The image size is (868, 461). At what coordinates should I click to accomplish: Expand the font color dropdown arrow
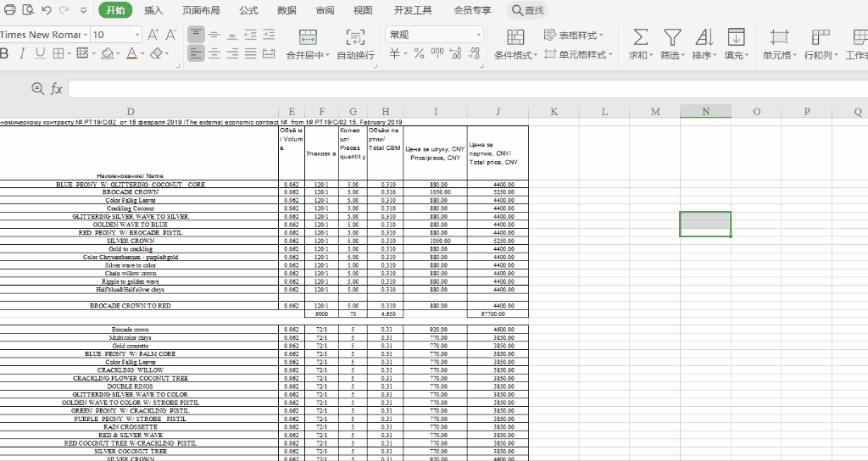[x=142, y=54]
